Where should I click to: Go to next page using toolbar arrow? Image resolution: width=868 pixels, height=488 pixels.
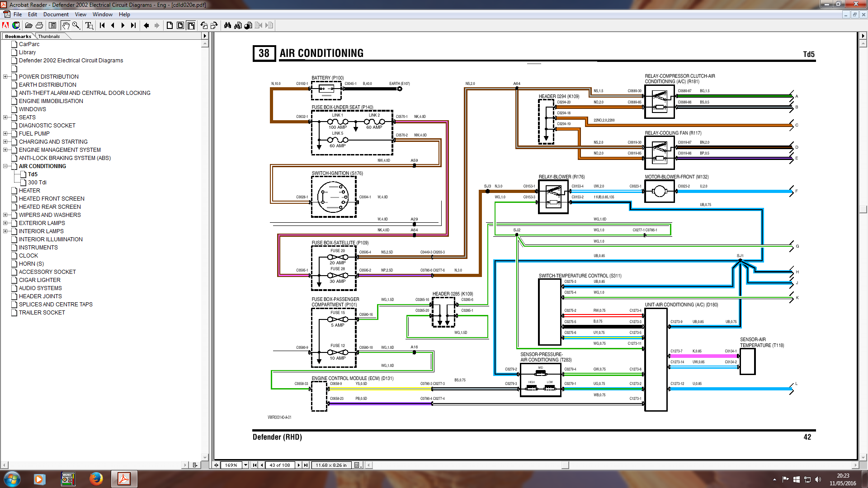click(x=123, y=25)
